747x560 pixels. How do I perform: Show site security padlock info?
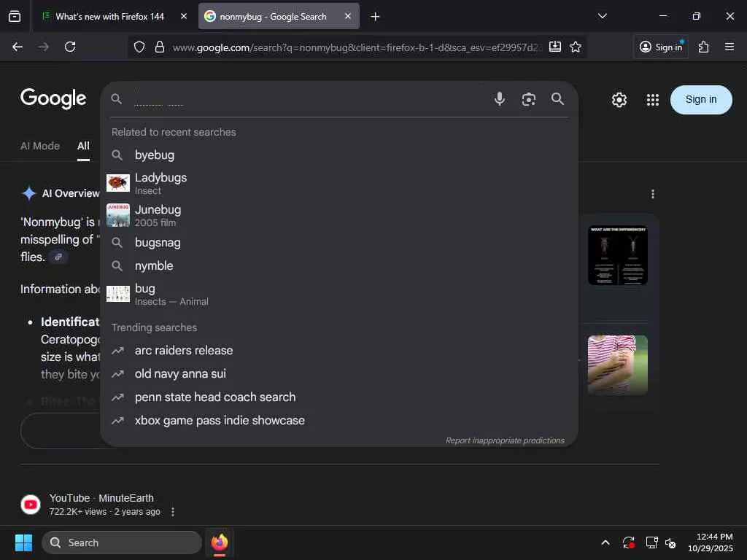160,47
